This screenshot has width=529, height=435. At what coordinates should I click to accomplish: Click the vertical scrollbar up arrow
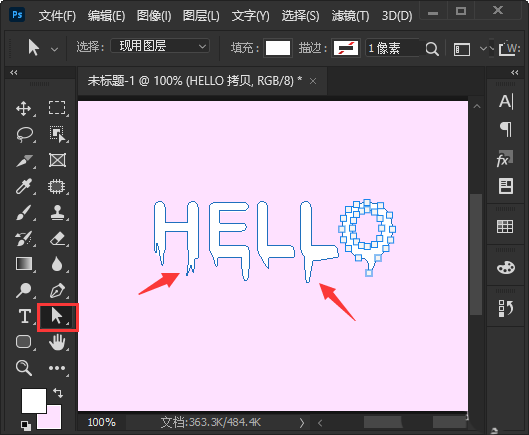point(477,106)
